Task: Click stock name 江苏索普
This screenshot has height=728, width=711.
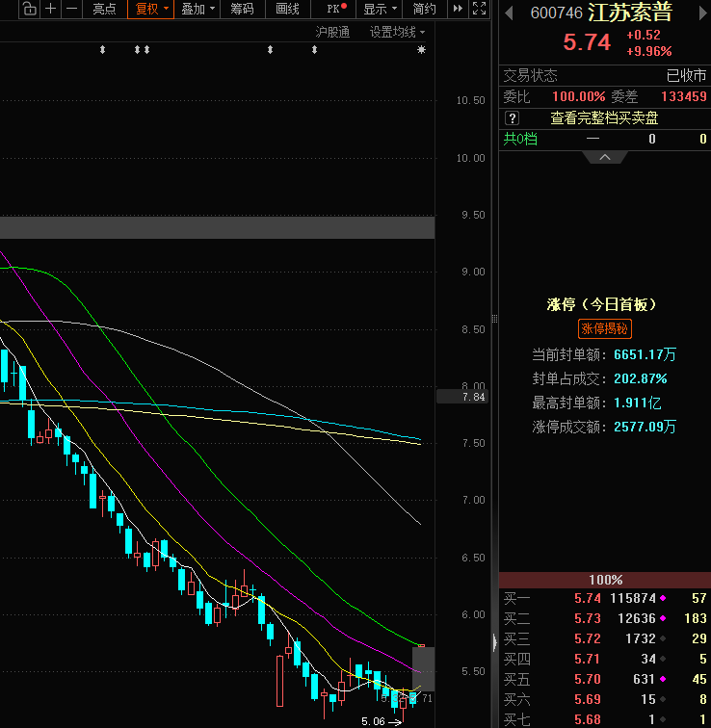Action: click(x=630, y=13)
